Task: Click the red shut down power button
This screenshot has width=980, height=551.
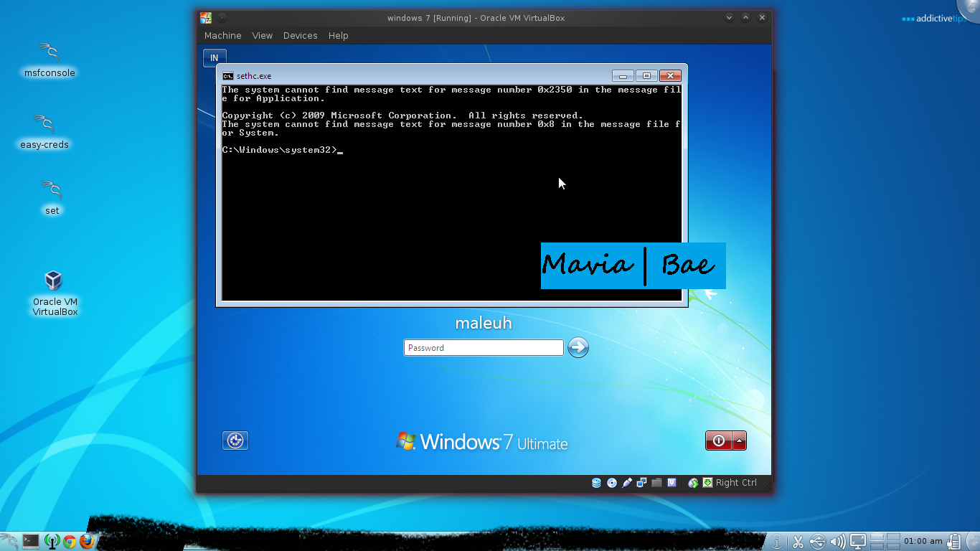Action: point(718,441)
